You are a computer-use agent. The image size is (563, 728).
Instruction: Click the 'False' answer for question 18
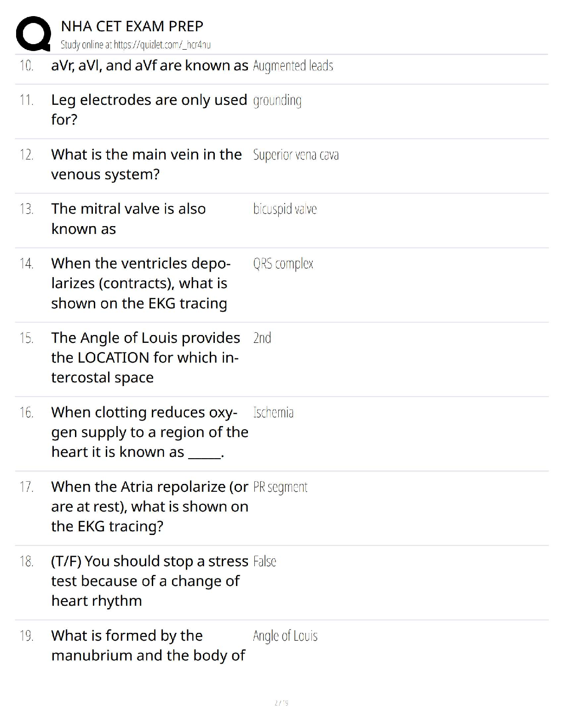pos(264,561)
